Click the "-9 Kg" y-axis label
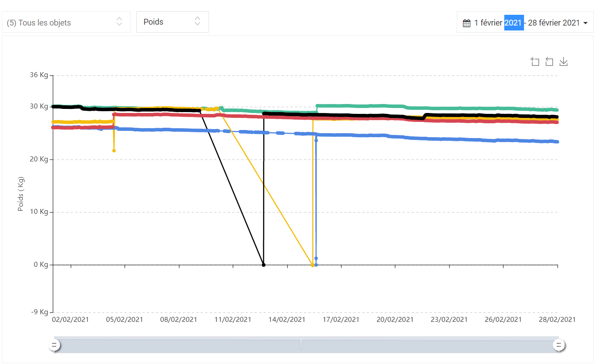The width and height of the screenshot is (594, 364). point(40,312)
